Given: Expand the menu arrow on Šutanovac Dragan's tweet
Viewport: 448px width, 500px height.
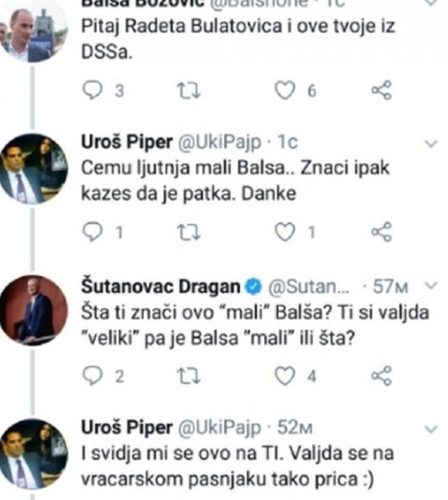Looking at the screenshot, I should [431, 286].
